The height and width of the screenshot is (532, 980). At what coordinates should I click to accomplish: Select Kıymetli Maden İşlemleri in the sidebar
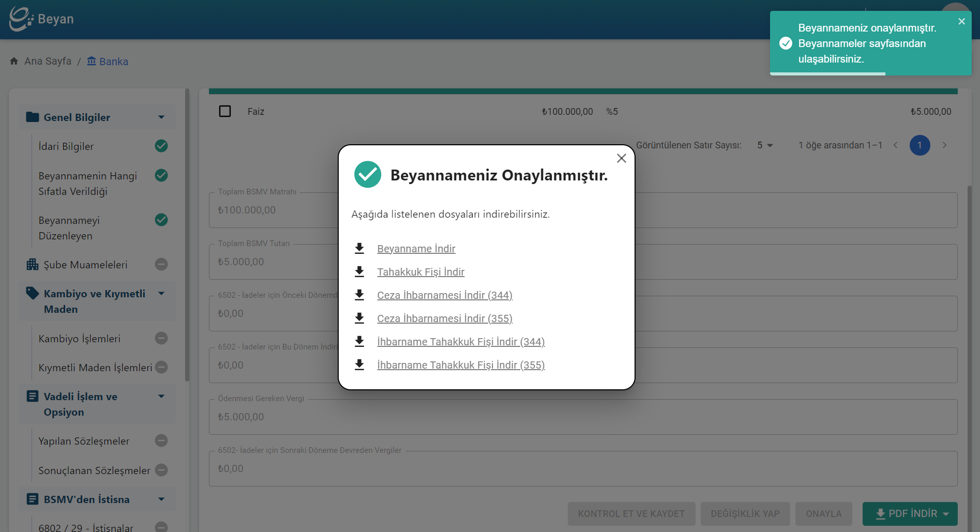[x=95, y=368]
